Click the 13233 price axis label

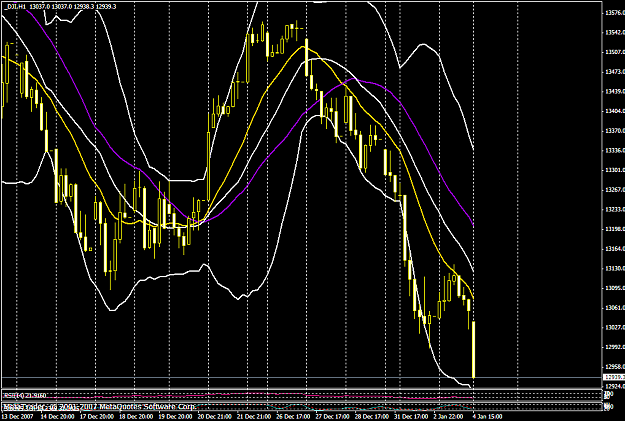coord(615,209)
